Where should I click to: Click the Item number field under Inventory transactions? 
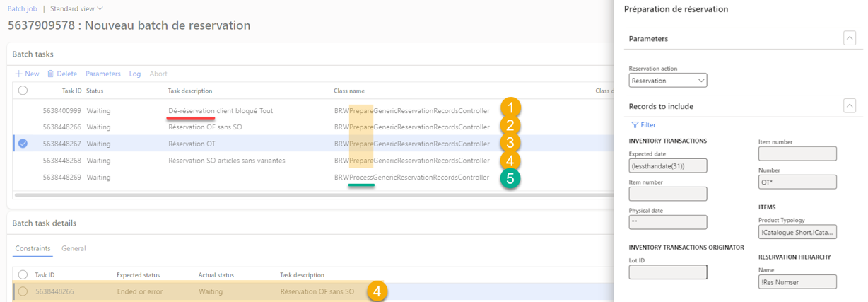(x=668, y=194)
